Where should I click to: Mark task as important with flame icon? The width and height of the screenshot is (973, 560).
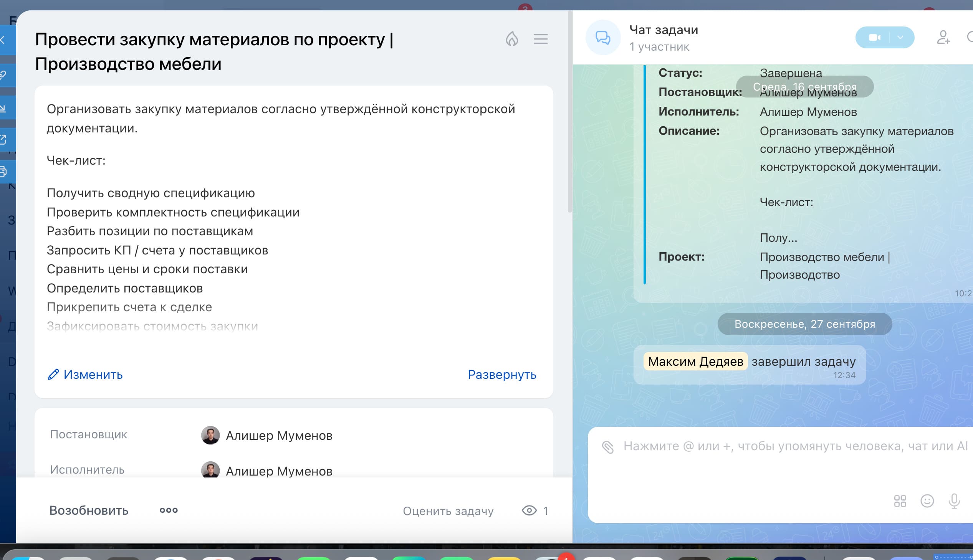click(x=512, y=39)
